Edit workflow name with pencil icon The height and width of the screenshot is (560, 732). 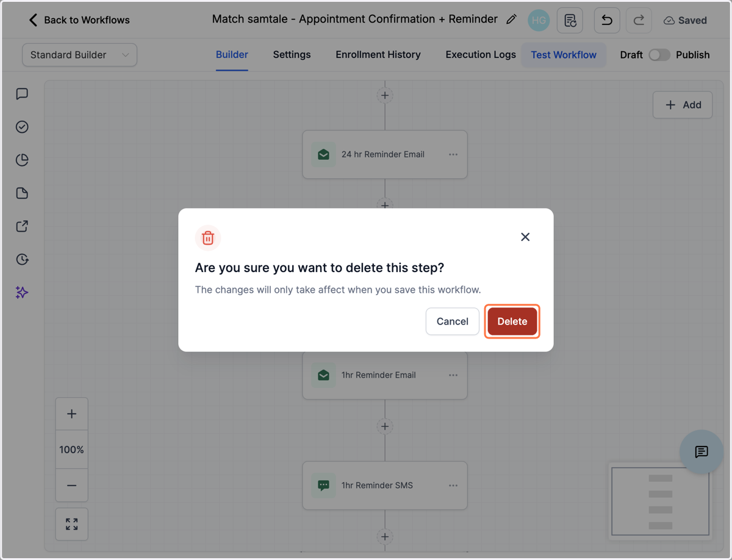[511, 20]
